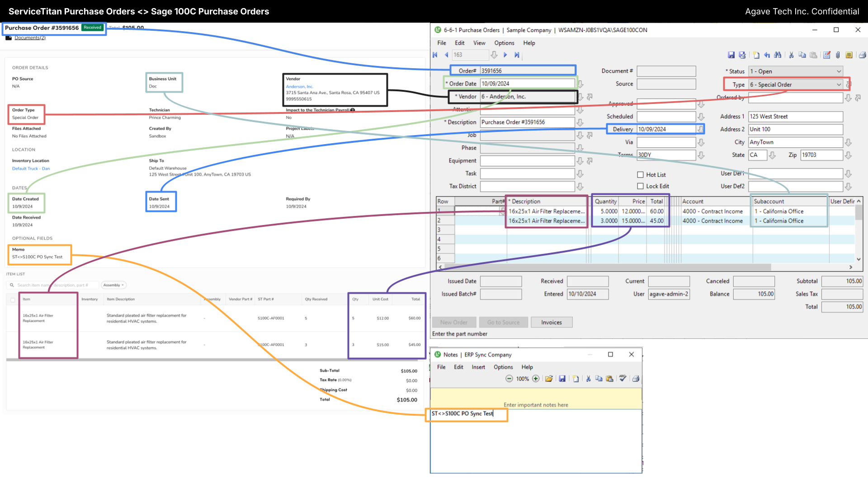868x488 pixels.
Task: Go to previous record arrow in Sage
Action: pyautogui.click(x=447, y=55)
